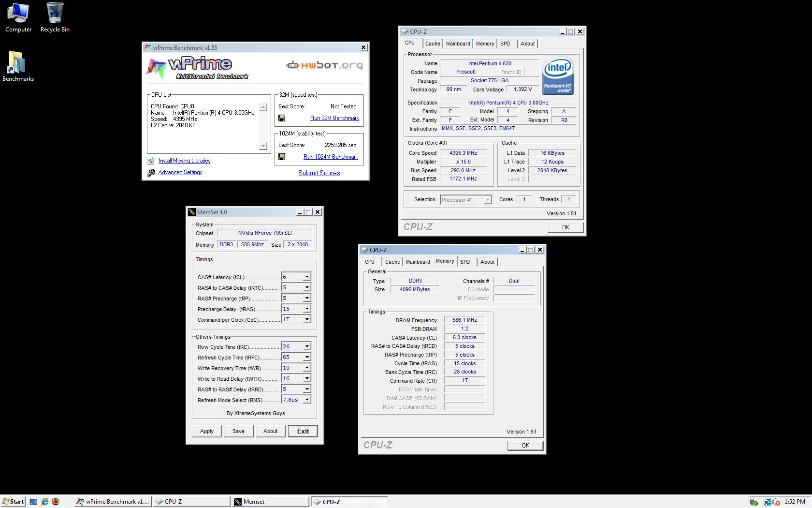Image resolution: width=812 pixels, height=508 pixels.
Task: Click the upper CPU-Z window title icon
Action: click(x=405, y=31)
